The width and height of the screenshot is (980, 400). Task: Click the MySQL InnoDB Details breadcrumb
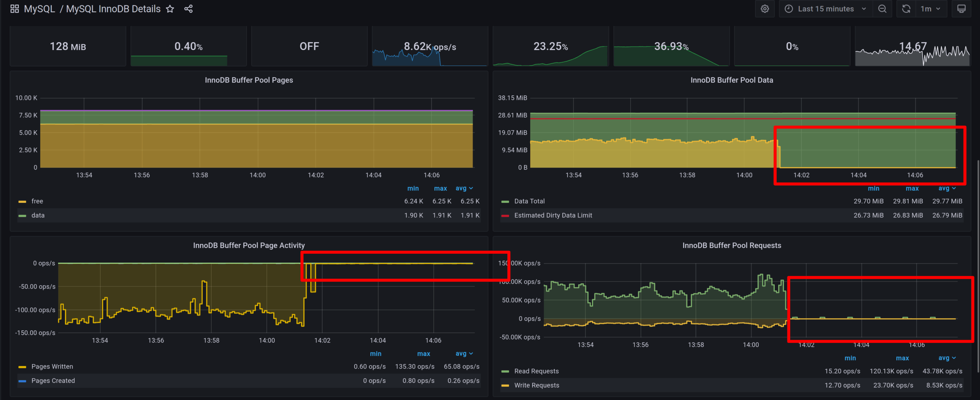(x=113, y=8)
